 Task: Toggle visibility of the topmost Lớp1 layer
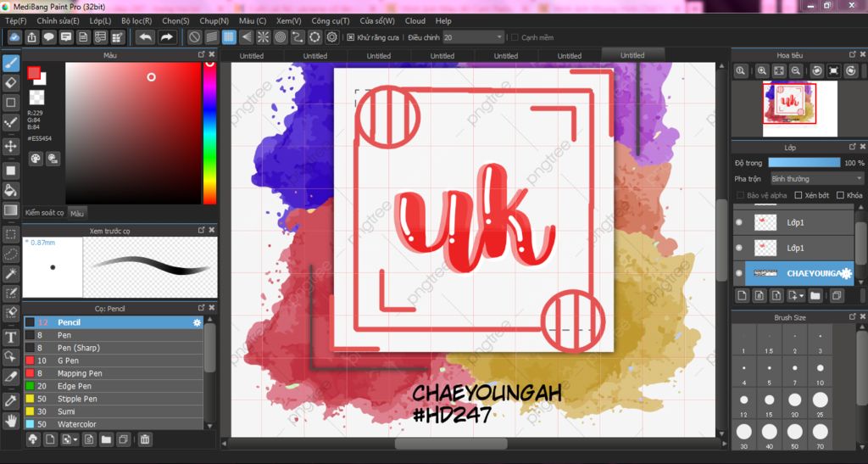pos(739,222)
